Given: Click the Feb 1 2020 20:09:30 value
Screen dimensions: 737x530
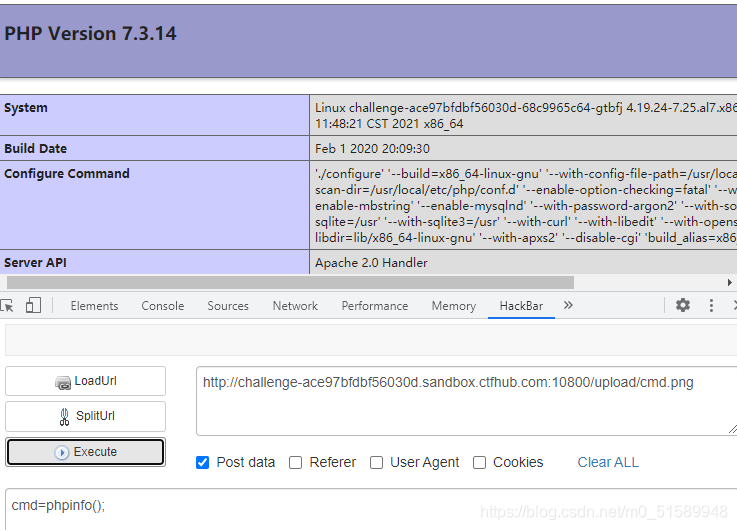Looking at the screenshot, I should [x=372, y=148].
